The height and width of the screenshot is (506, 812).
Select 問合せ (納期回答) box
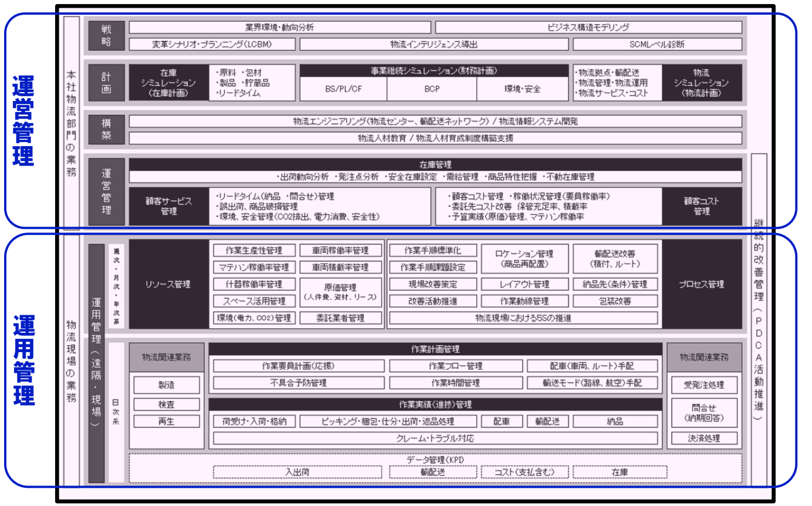click(704, 413)
